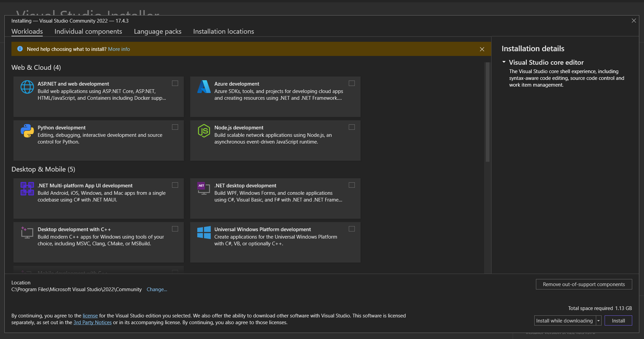Check the Python development workload box

[x=175, y=127]
